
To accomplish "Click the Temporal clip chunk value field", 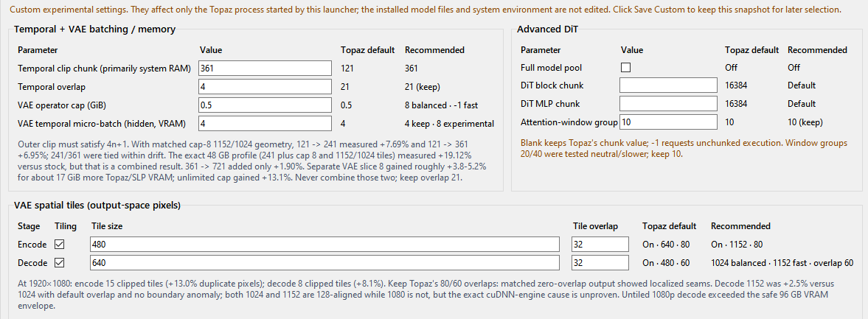I will point(265,68).
